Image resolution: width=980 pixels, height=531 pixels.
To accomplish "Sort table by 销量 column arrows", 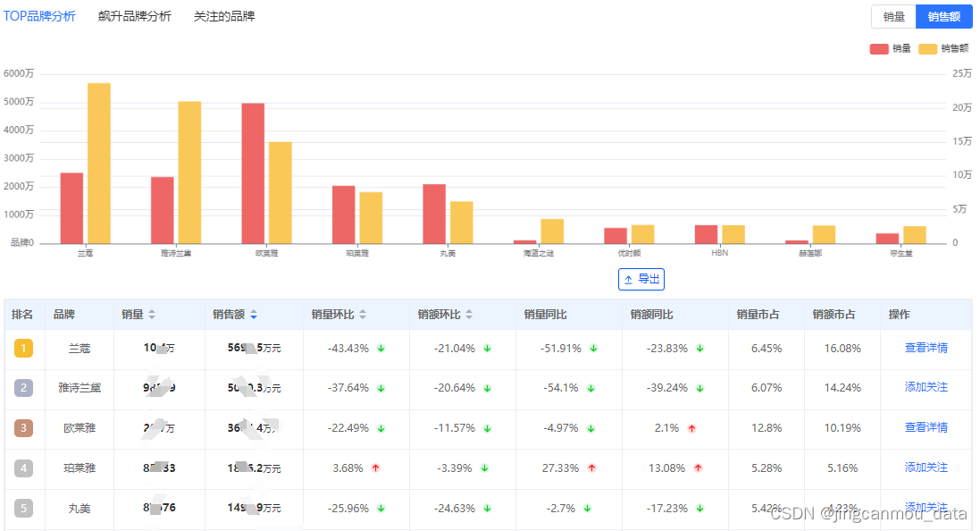I will [x=152, y=315].
